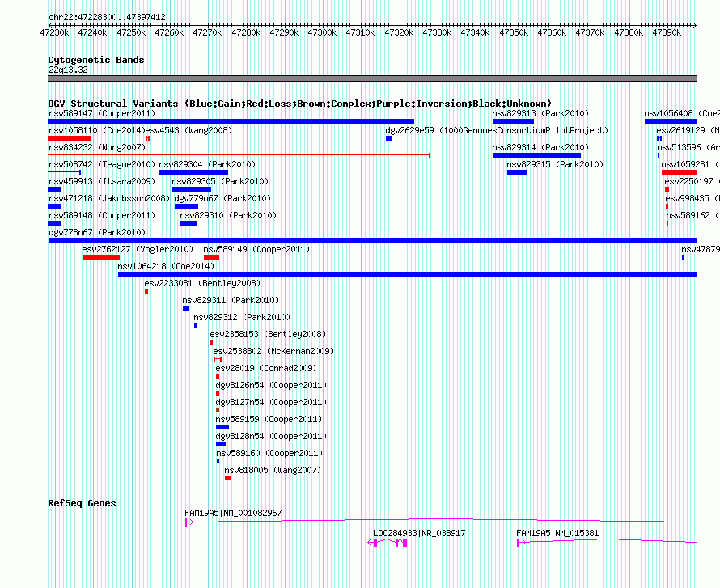Screen dimensions: 720x588
Task: Click the dgv8127n54 (Cooper2011) complex variant label
Action: (271, 402)
